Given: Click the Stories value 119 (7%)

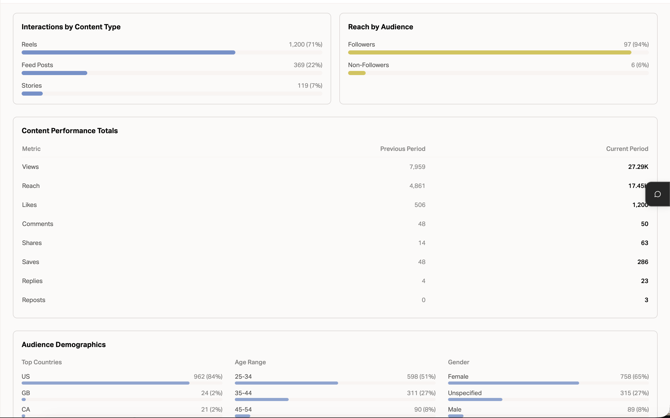Looking at the screenshot, I should pyautogui.click(x=310, y=85).
